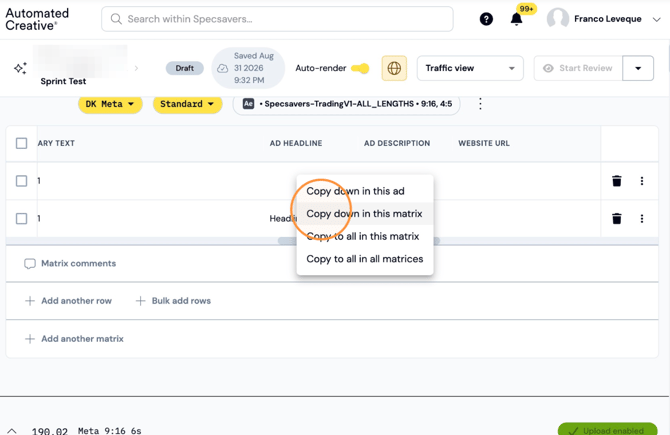
Task: Click the AD DESCRIPTION column header
Action: [x=397, y=143]
